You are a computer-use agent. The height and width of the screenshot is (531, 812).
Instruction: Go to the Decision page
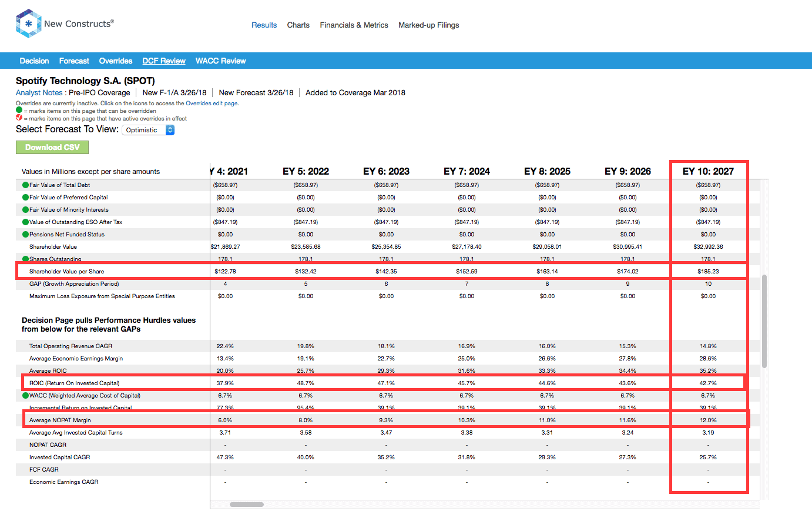click(34, 61)
